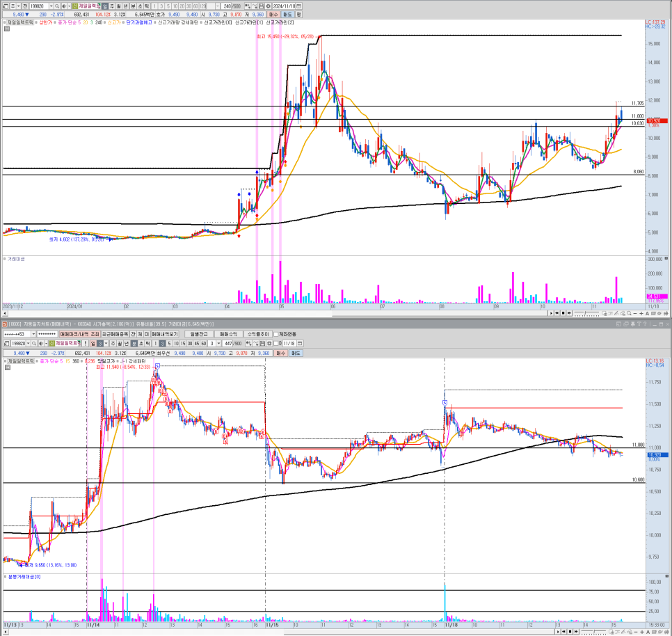This screenshot has width=672, height=636.
Task: Click the lower chart 매수 buy button
Action: [x=281, y=353]
